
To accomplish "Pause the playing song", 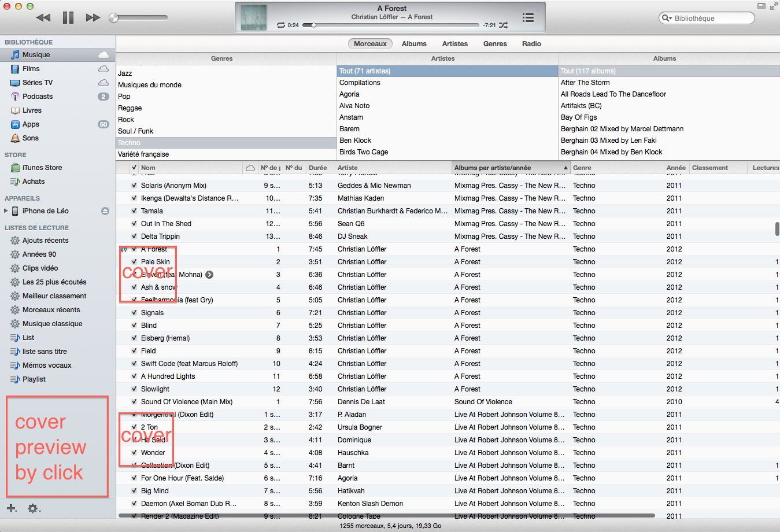I will click(68, 17).
